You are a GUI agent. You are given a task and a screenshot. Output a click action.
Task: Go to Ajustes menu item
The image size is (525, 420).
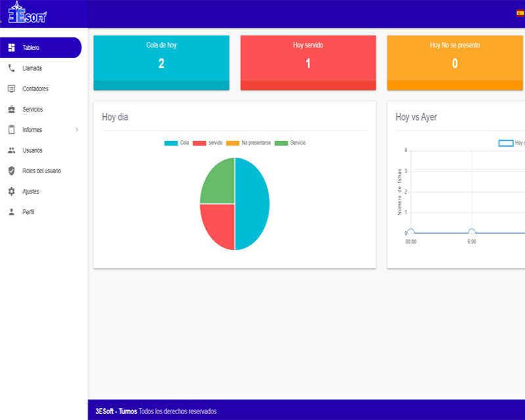[31, 192]
